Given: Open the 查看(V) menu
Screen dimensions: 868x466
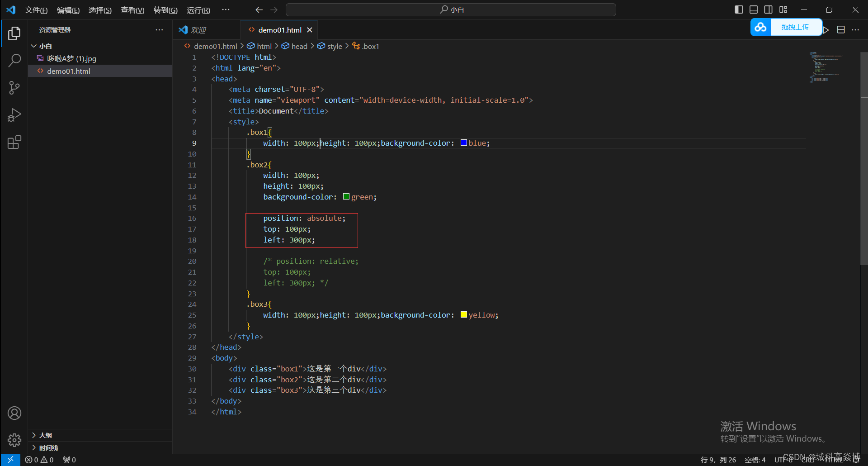Looking at the screenshot, I should (132, 10).
